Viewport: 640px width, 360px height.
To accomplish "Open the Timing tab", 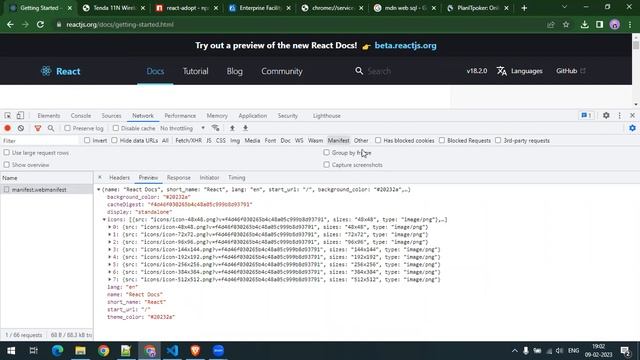I will click(237, 178).
